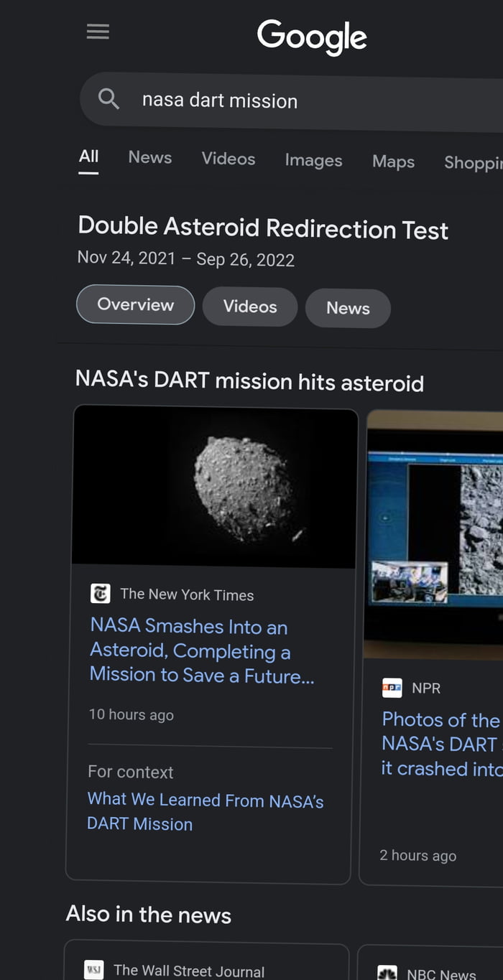Click the '10 hours ago' timestamp
This screenshot has width=503, height=980.
(131, 714)
